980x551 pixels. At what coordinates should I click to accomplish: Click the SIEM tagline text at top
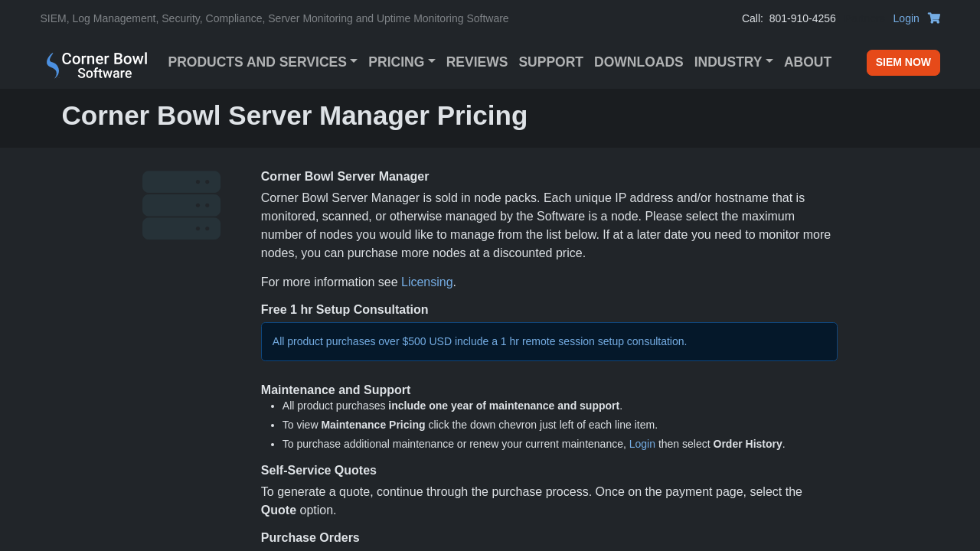[274, 18]
